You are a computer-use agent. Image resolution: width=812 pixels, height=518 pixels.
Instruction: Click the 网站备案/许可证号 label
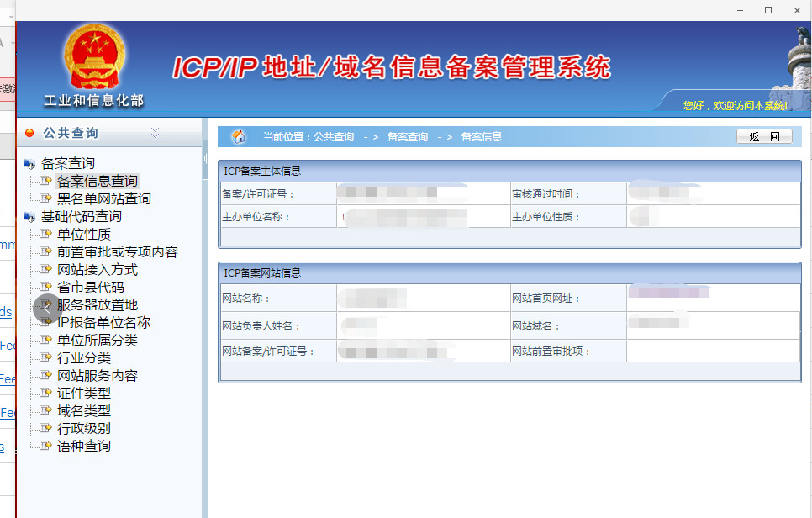click(x=268, y=351)
